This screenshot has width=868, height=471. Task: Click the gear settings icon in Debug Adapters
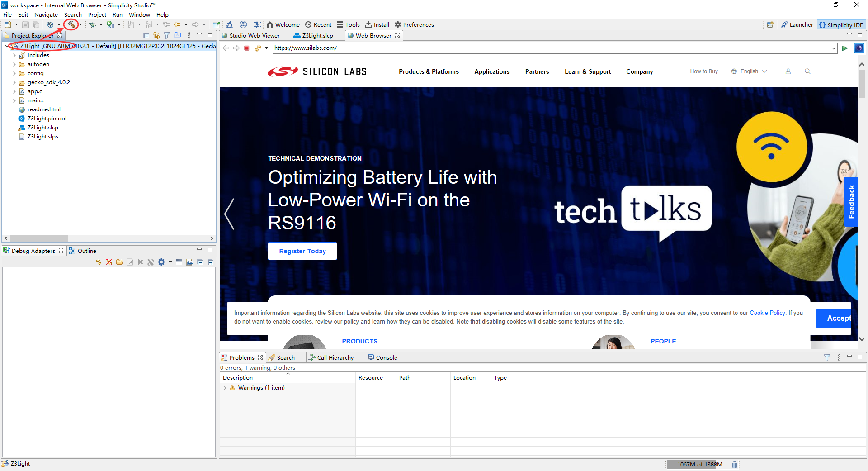(x=161, y=262)
